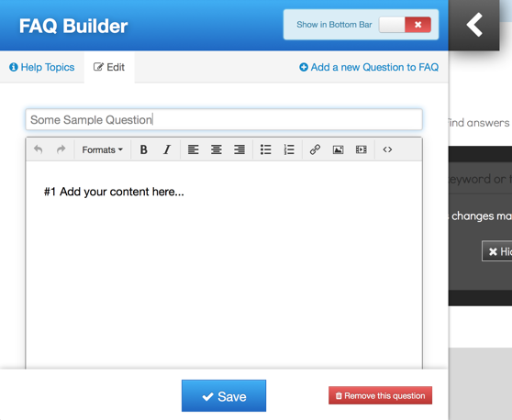Select the Edit tab
Image resolution: width=512 pixels, height=420 pixels.
click(x=109, y=67)
